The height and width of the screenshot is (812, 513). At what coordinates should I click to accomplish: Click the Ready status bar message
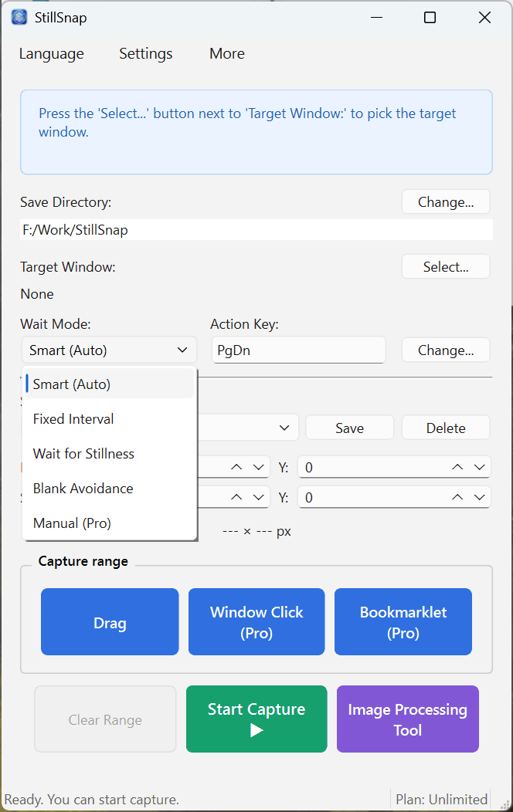[x=92, y=799]
